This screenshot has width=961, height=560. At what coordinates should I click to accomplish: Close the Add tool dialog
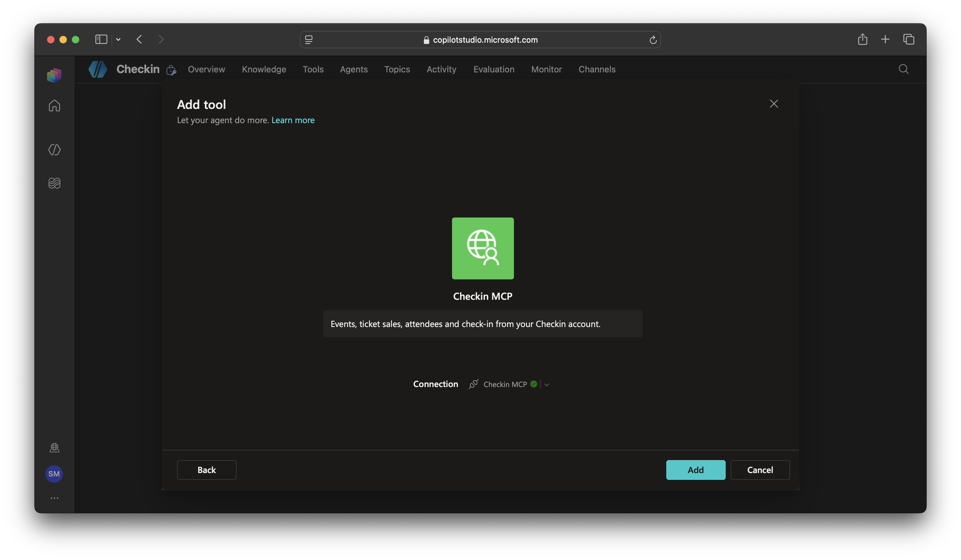click(x=774, y=104)
